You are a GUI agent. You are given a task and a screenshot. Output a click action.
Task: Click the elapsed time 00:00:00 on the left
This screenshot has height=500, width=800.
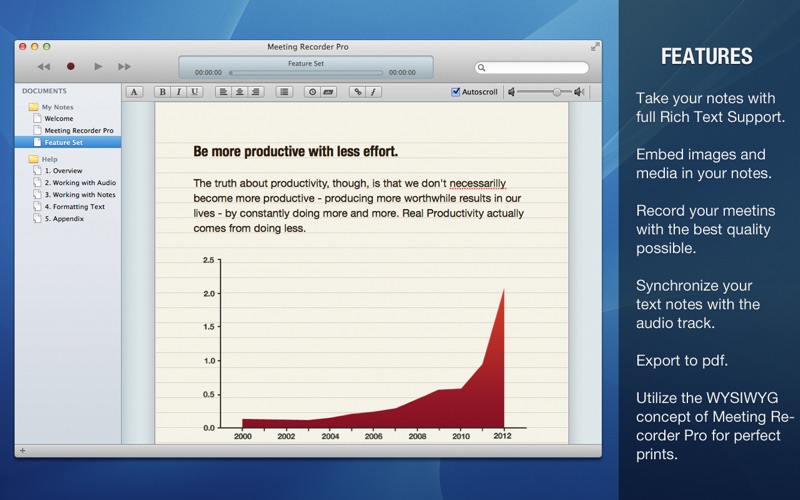pyautogui.click(x=208, y=73)
